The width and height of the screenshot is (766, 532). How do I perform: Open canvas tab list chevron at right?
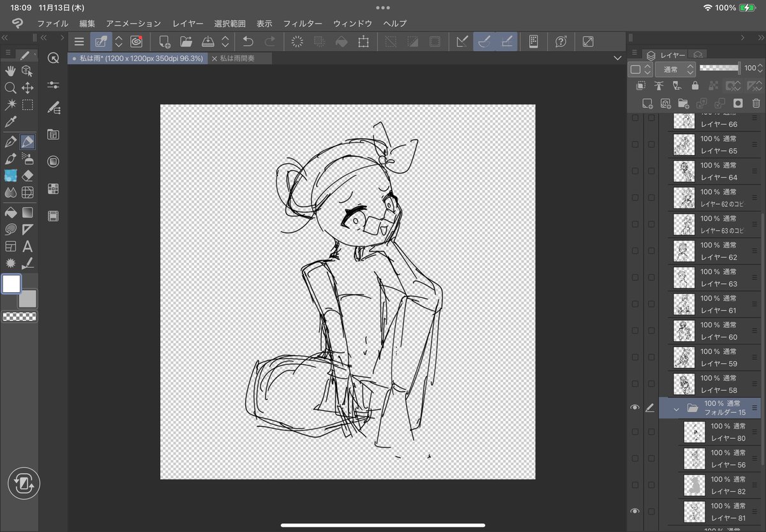point(617,58)
